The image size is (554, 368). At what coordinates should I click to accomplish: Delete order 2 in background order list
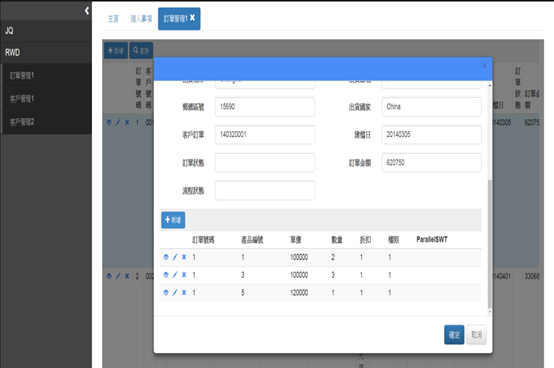pyautogui.click(x=127, y=276)
